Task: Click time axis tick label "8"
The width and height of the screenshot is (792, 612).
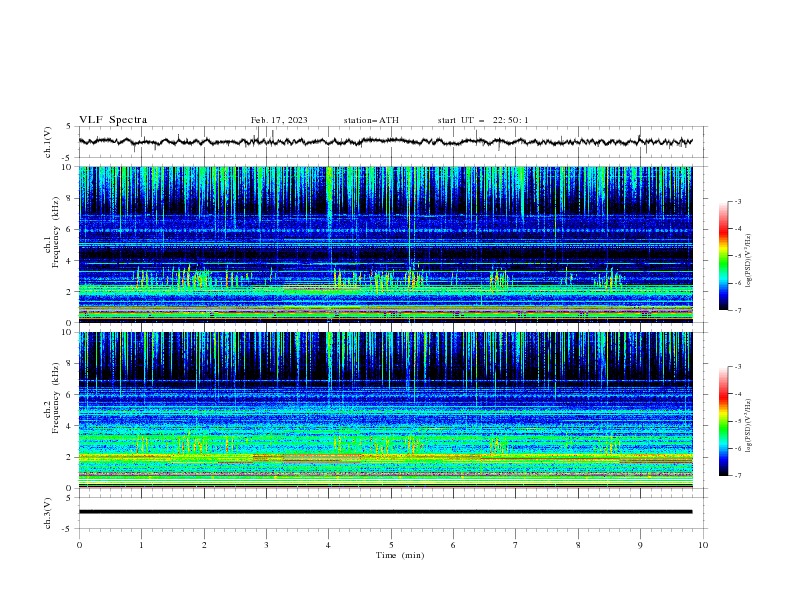Action: tap(578, 545)
